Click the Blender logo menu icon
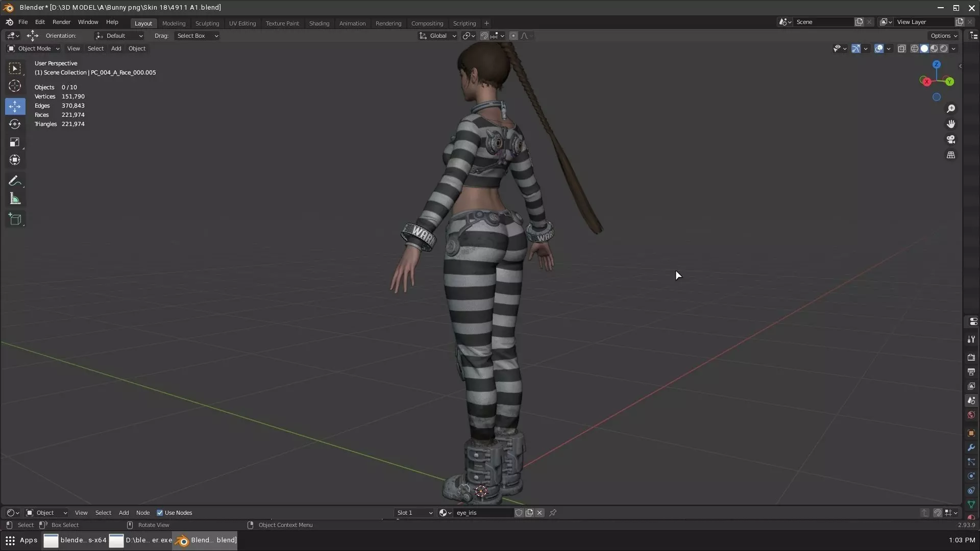The image size is (980, 551). click(9, 22)
